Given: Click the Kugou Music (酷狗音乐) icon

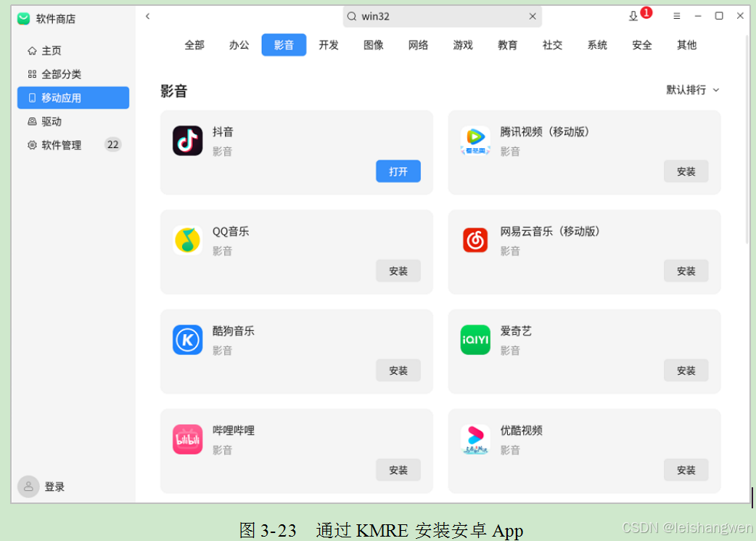Looking at the screenshot, I should click(x=188, y=340).
